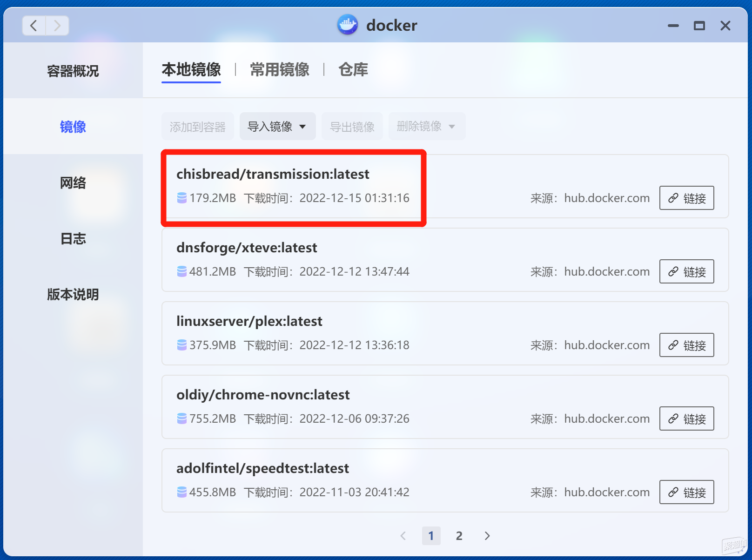Image resolution: width=752 pixels, height=560 pixels.
Task: Select 镜像 in the sidebar
Action: [73, 127]
